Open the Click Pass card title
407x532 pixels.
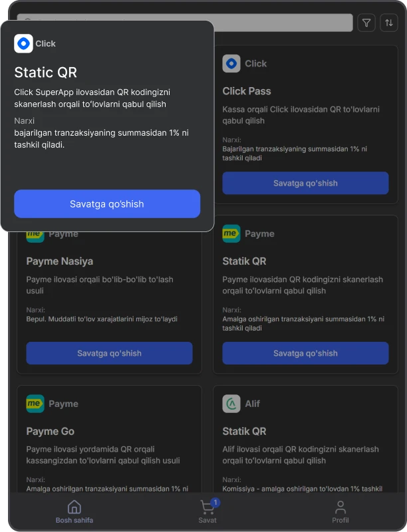pos(247,91)
